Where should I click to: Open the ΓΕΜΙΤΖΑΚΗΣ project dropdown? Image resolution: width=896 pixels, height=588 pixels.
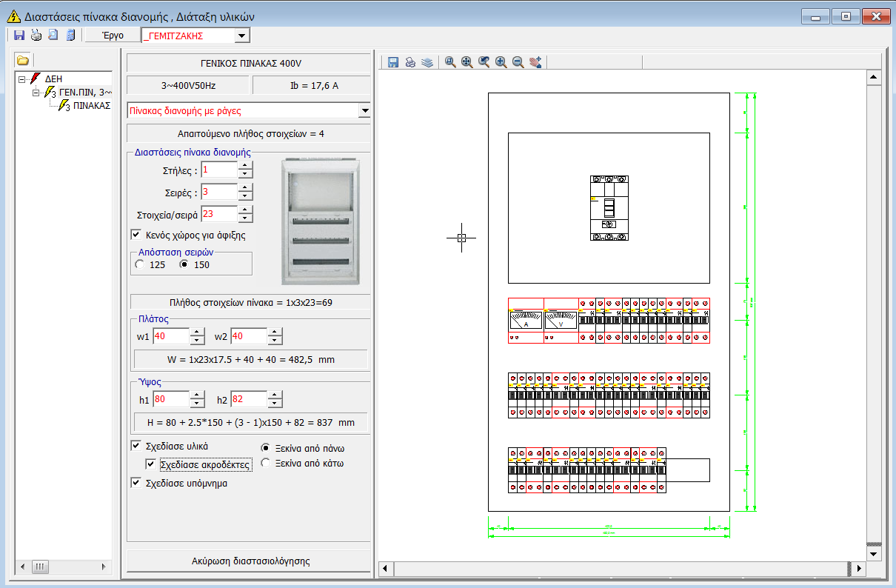(x=242, y=36)
